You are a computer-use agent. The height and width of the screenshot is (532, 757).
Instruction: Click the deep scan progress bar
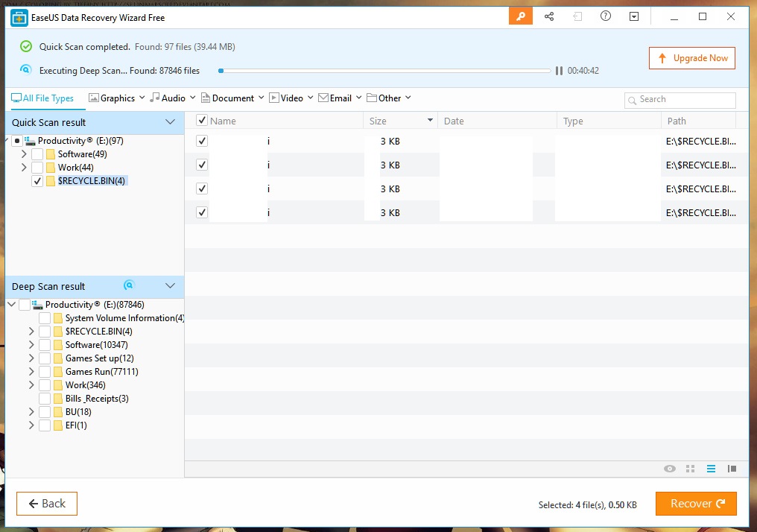tap(384, 71)
